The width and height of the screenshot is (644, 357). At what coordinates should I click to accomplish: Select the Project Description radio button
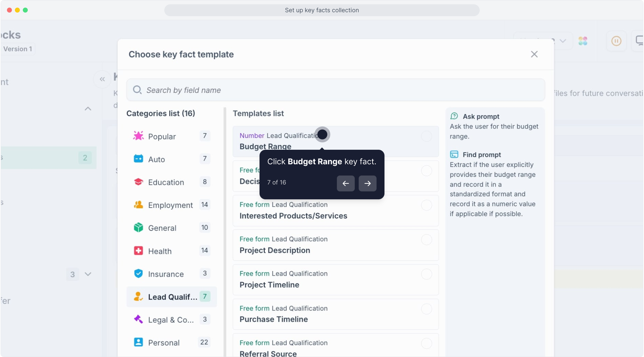[x=426, y=240]
